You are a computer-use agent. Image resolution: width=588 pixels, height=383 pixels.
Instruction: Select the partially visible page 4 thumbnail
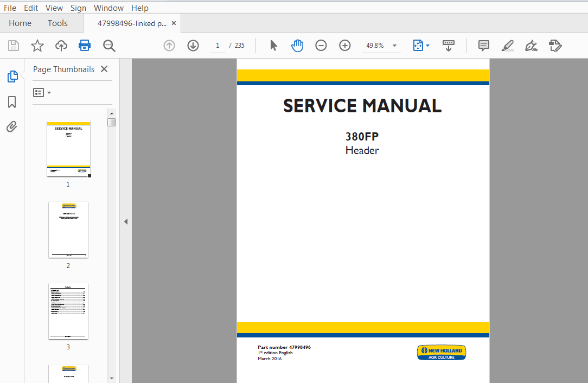(x=68, y=374)
